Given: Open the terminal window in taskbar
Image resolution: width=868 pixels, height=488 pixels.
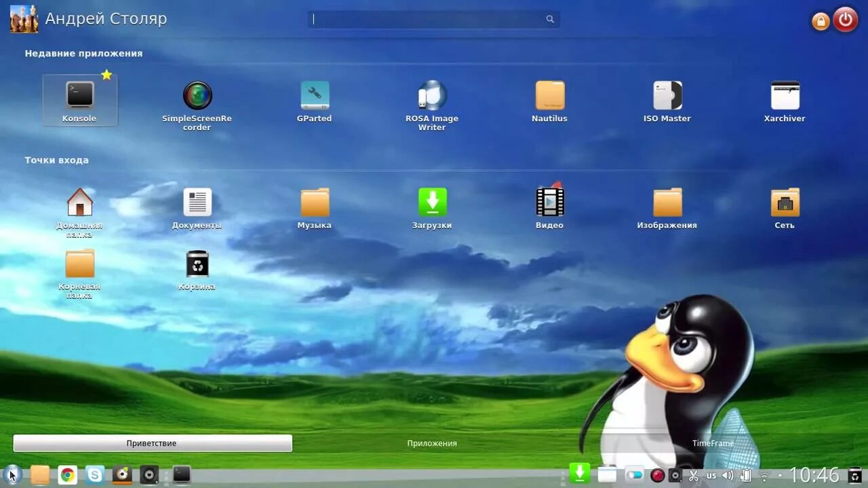Looking at the screenshot, I should coord(181,474).
